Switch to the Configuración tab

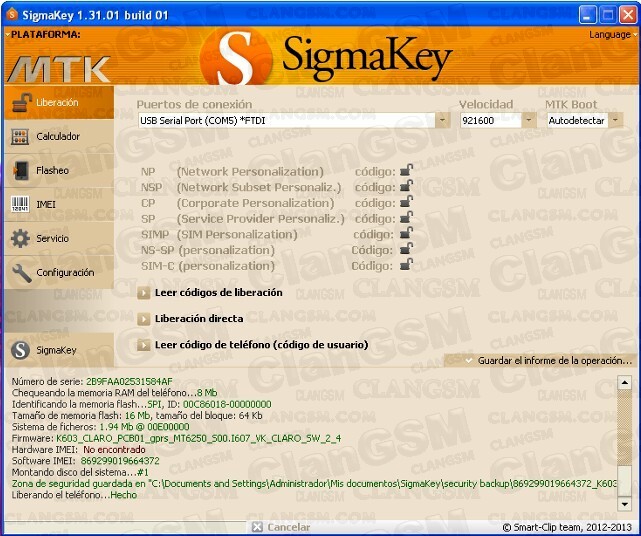59,273
